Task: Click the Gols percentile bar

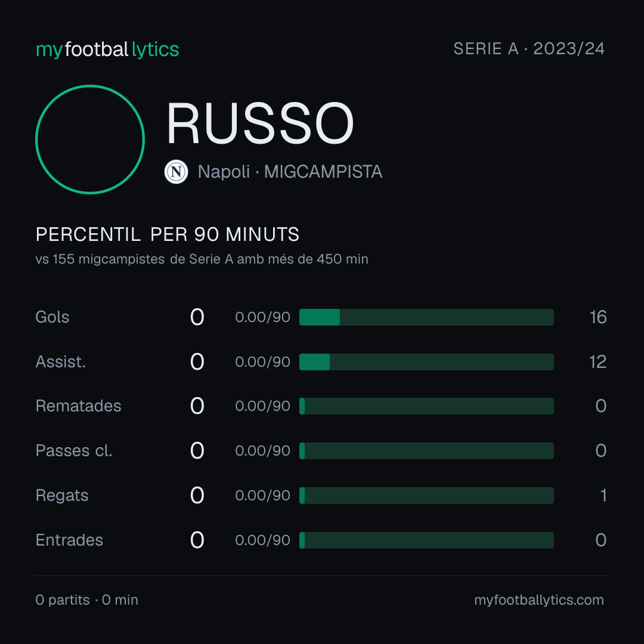Action: point(426,317)
